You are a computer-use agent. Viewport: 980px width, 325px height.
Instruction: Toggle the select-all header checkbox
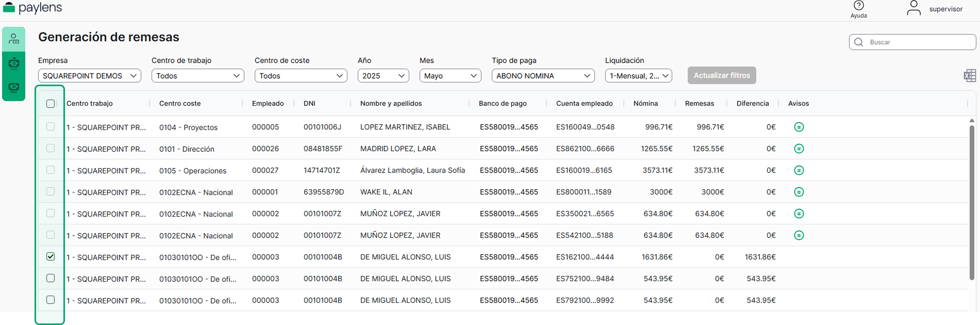click(50, 103)
